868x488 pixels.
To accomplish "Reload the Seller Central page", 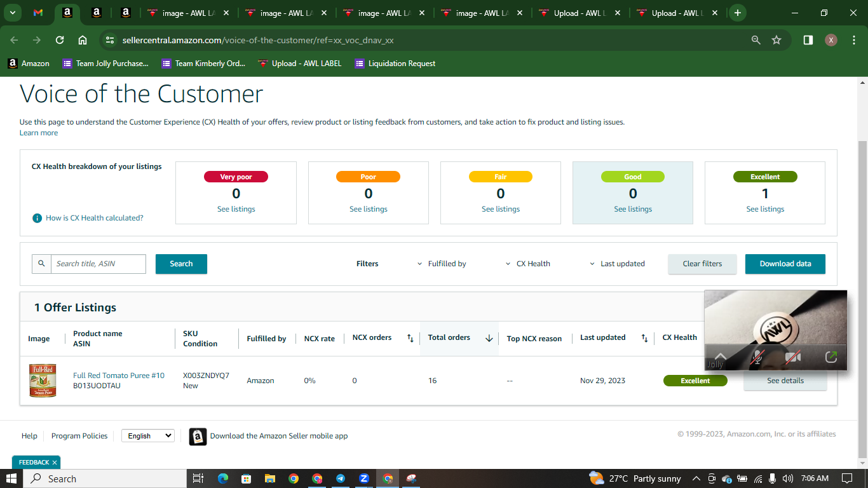I will pyautogui.click(x=60, y=40).
